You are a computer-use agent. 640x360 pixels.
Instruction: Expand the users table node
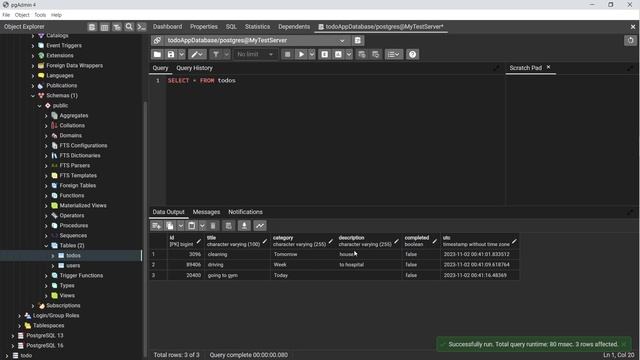pyautogui.click(x=53, y=266)
